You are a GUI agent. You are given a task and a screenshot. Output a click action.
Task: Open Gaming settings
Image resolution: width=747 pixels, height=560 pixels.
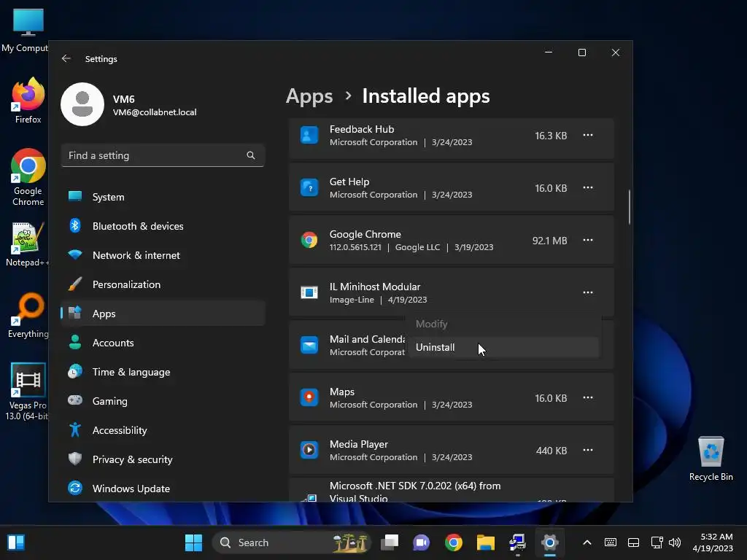[x=163, y=401]
